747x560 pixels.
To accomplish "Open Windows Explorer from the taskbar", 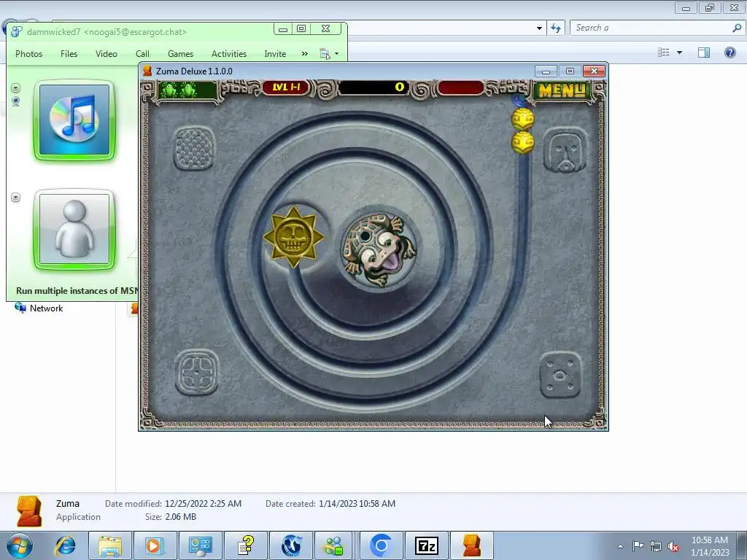I will coord(110,545).
